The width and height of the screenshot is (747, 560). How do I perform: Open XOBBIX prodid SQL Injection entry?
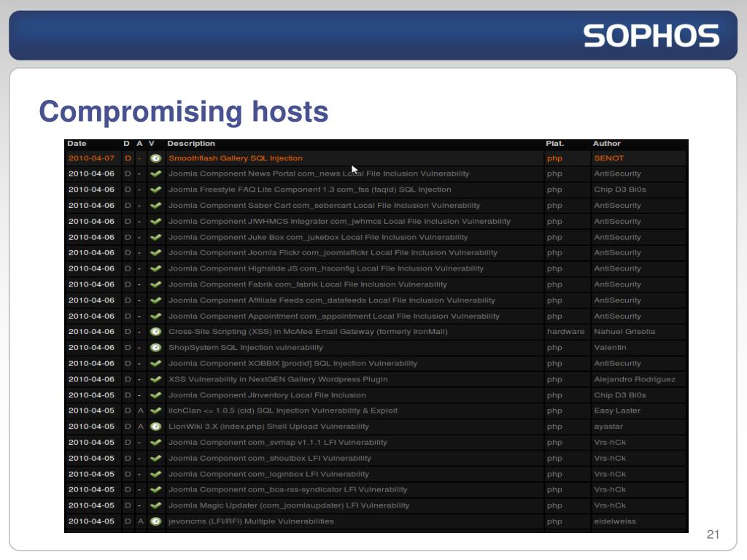pyautogui.click(x=293, y=363)
